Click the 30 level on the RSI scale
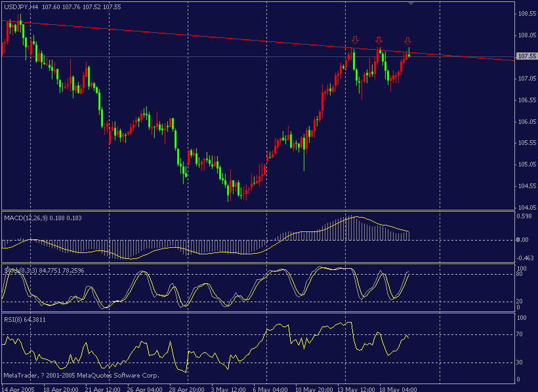This screenshot has width=538, height=392. click(x=520, y=362)
